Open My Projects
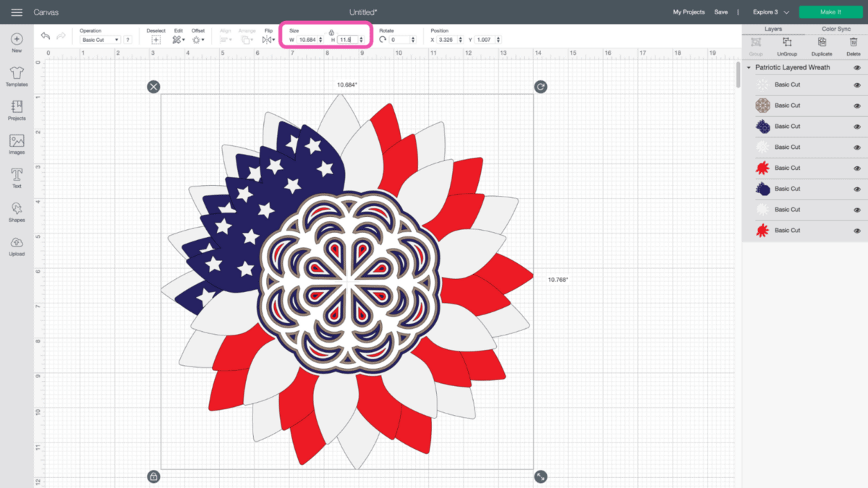Screen dimensions: 868x488 [x=688, y=12]
